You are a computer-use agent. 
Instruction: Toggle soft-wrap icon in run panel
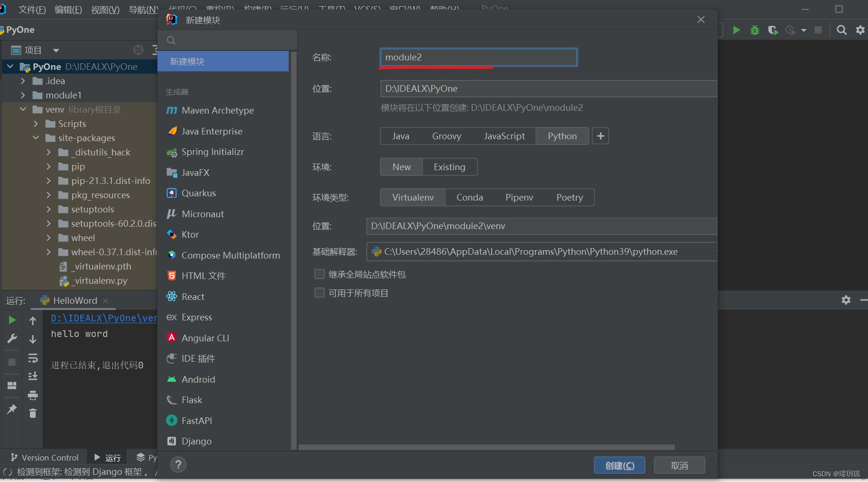(33, 358)
